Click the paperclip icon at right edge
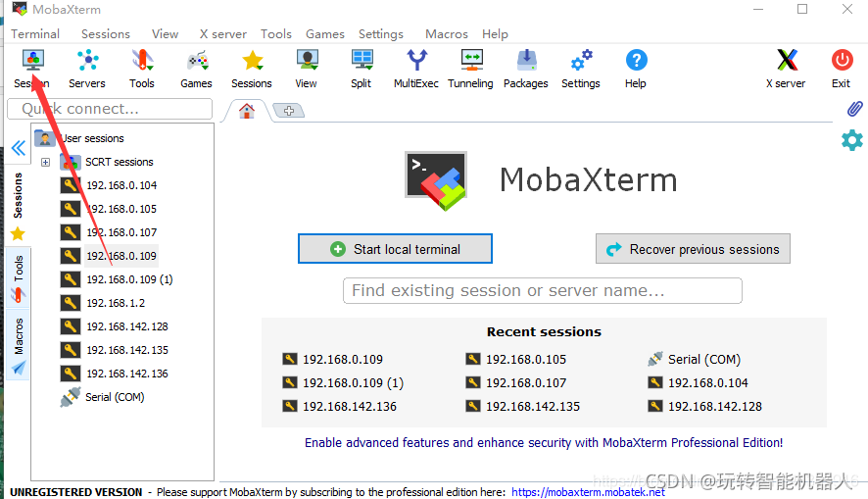The image size is (868, 499). pyautogui.click(x=854, y=109)
